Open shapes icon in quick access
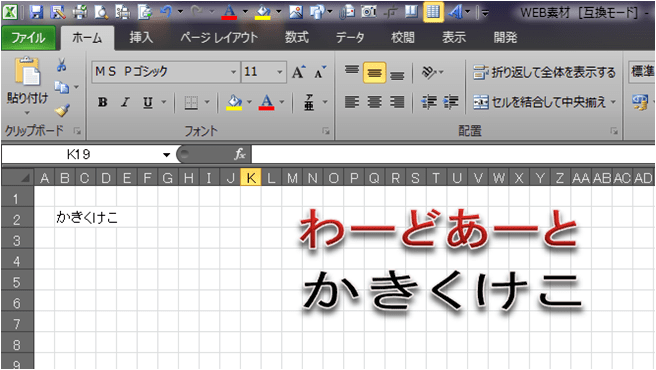 [318, 12]
